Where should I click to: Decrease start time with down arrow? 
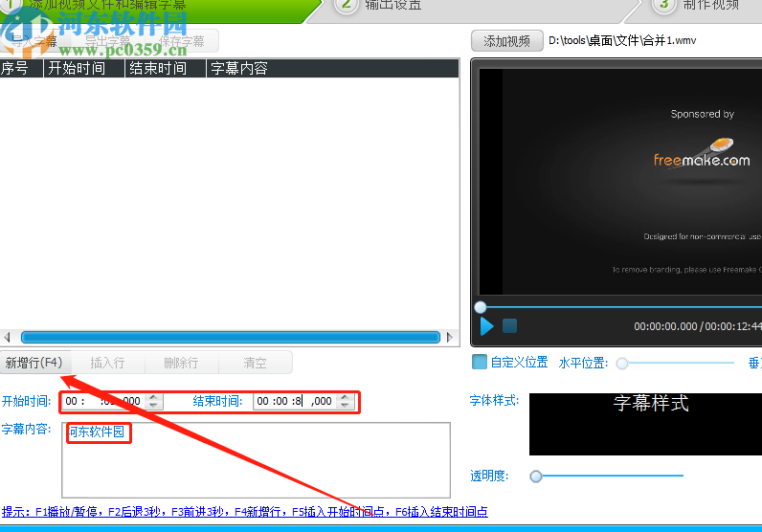click(153, 406)
